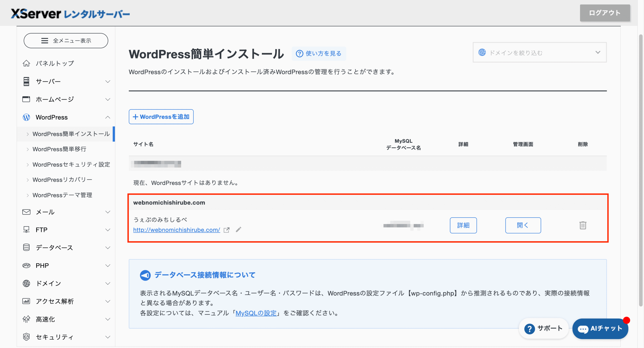
Task: Expand the ドメイン menu section
Action: [x=108, y=283]
